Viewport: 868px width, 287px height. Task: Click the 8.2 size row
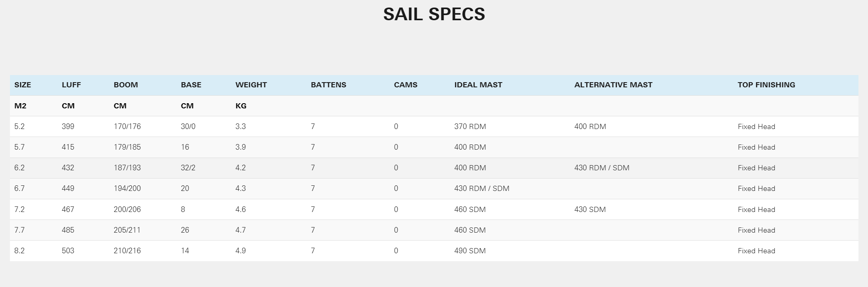[434, 250]
